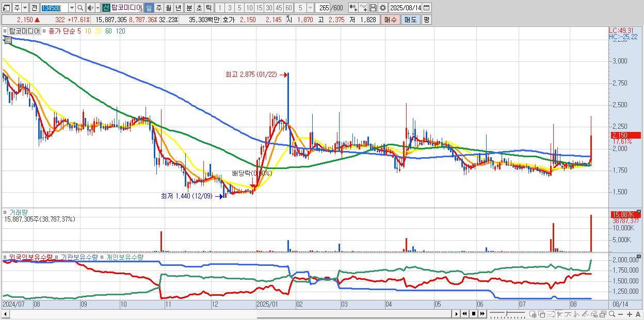Click the window with grid icon in bottom toolbar
Image resolution: width=644 pixels, height=320 pixels.
pyautogui.click(x=533, y=314)
